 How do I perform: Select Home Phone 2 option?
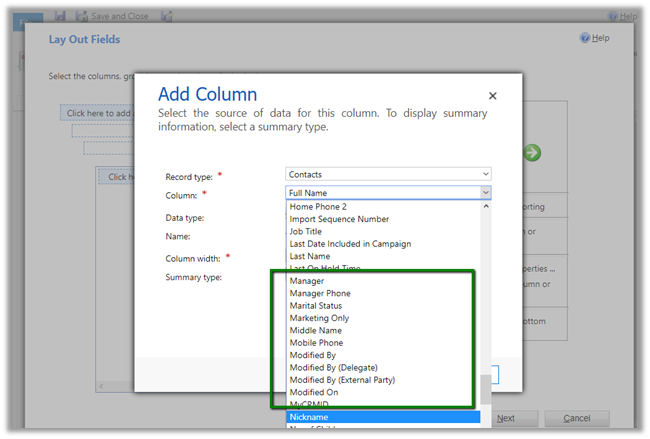click(x=318, y=206)
